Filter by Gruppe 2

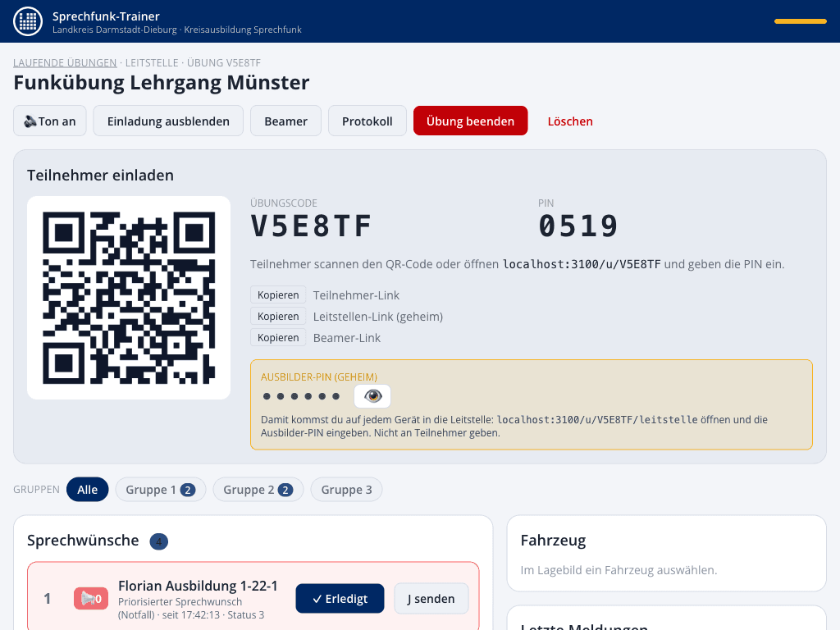point(258,490)
